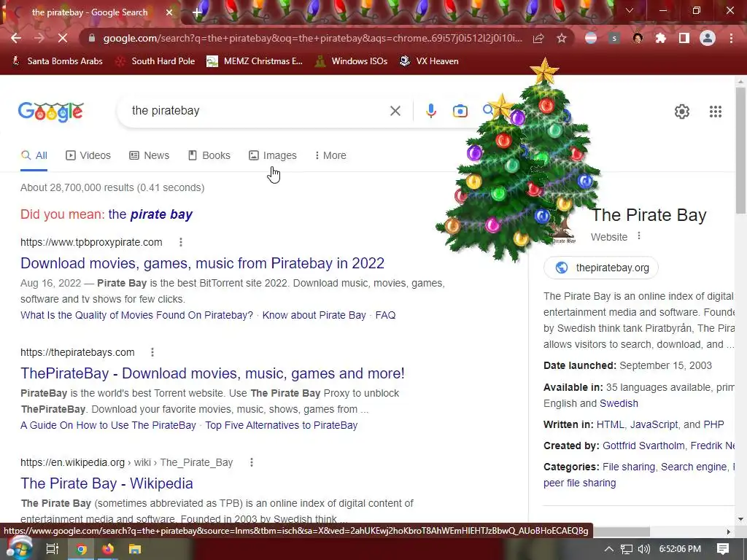Click the search query input field

(x=258, y=111)
